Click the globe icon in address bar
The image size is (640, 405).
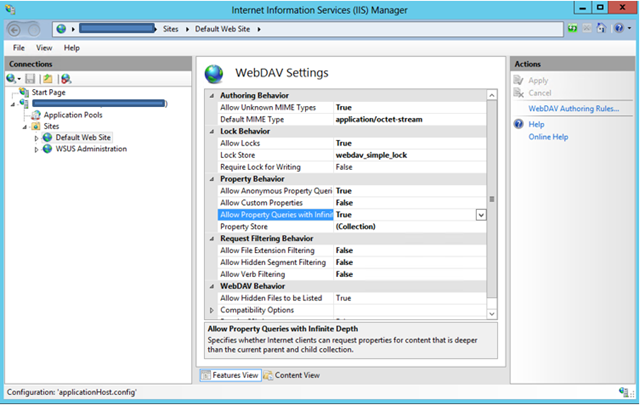(61, 29)
